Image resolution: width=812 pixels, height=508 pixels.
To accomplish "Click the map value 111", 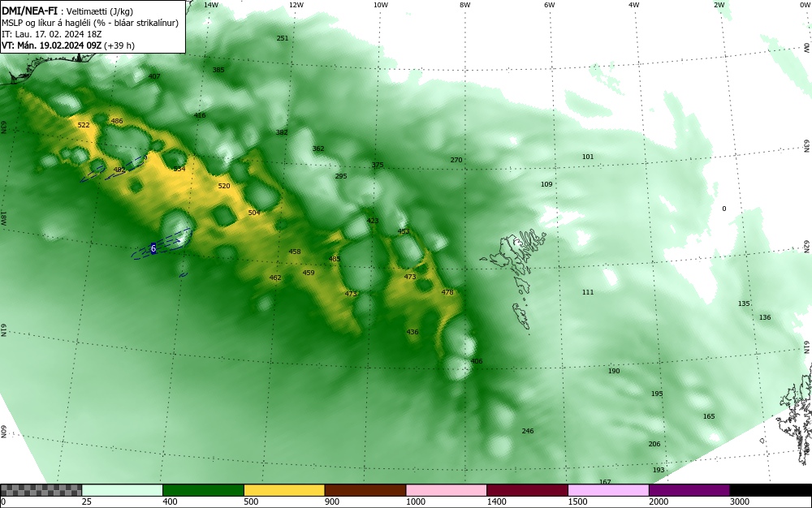I will click(x=588, y=293).
